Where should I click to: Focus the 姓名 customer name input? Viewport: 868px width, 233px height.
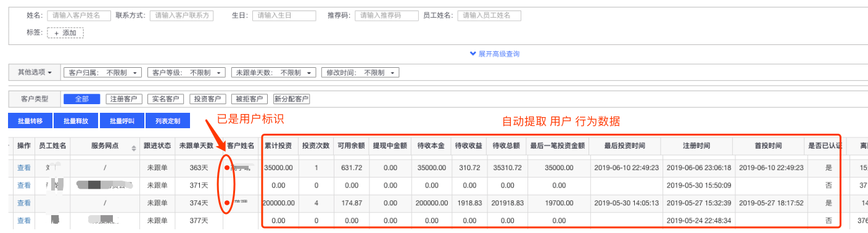[x=79, y=16]
